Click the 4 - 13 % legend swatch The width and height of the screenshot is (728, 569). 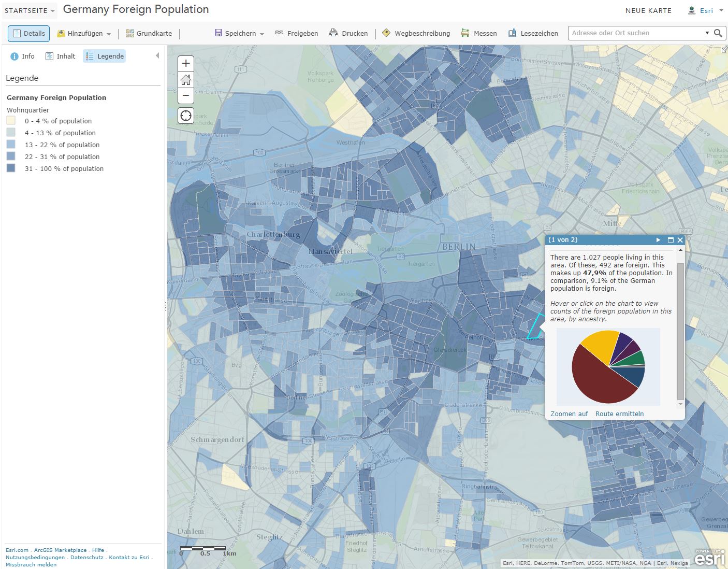pos(11,133)
